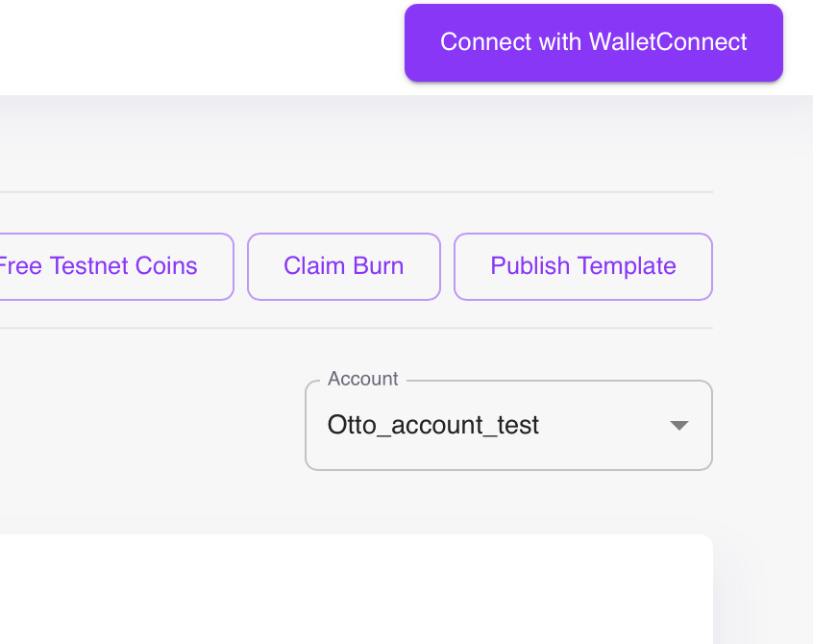Click the Testnet Coins text in the outlined button
The height and width of the screenshot is (644, 813).
[x=123, y=266]
